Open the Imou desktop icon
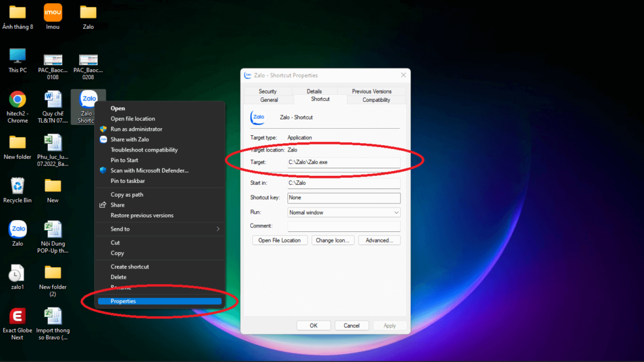The height and width of the screenshot is (362, 644). click(53, 13)
